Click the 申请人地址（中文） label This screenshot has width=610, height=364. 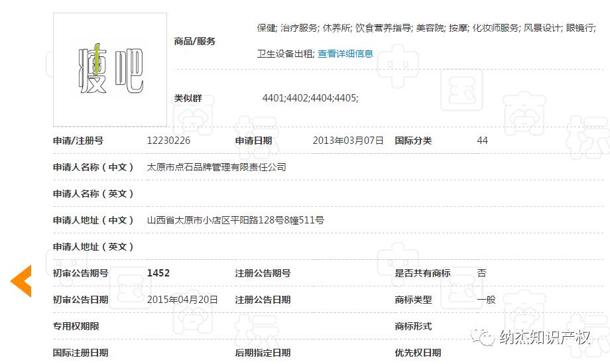click(x=93, y=220)
